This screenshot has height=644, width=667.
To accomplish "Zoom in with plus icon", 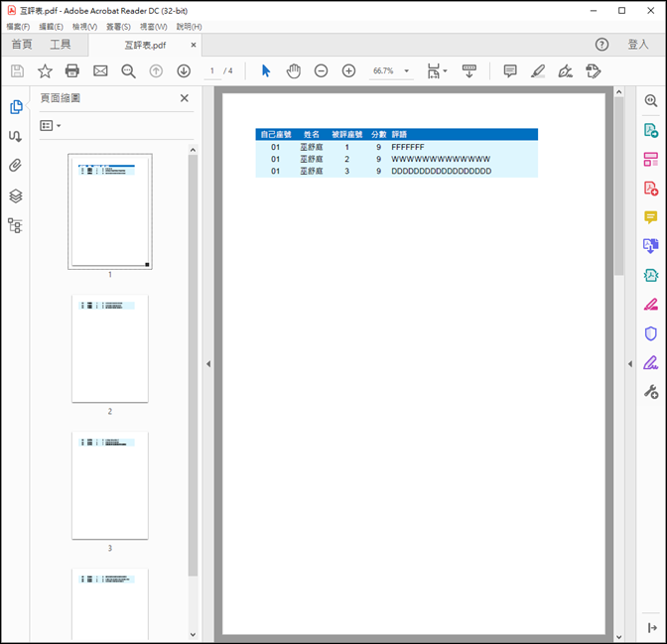I will [x=348, y=71].
